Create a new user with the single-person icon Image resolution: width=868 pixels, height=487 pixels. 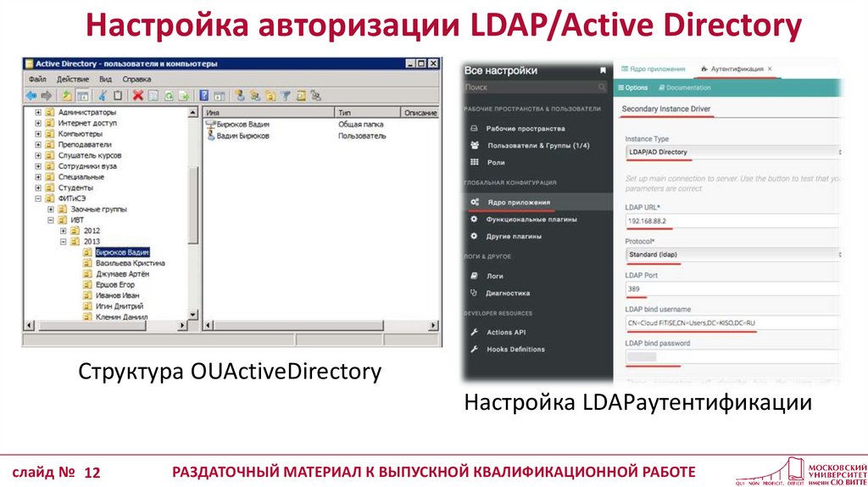tap(240, 96)
